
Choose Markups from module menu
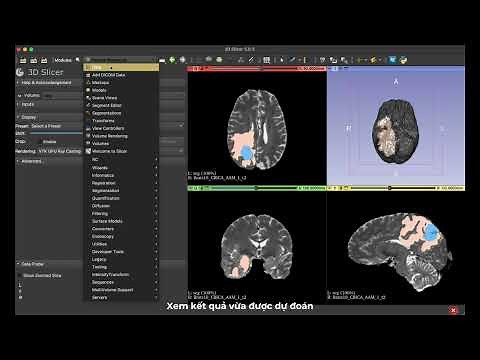[121, 83]
